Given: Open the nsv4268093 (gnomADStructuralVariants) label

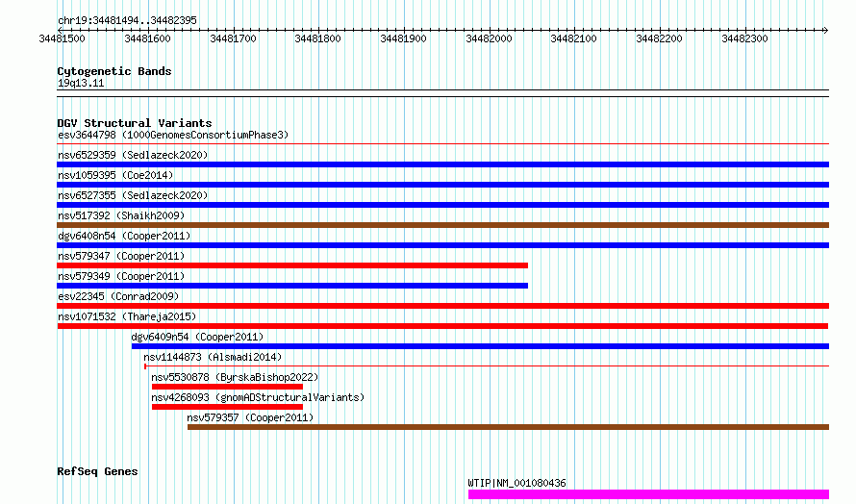Looking at the screenshot, I should [258, 397].
